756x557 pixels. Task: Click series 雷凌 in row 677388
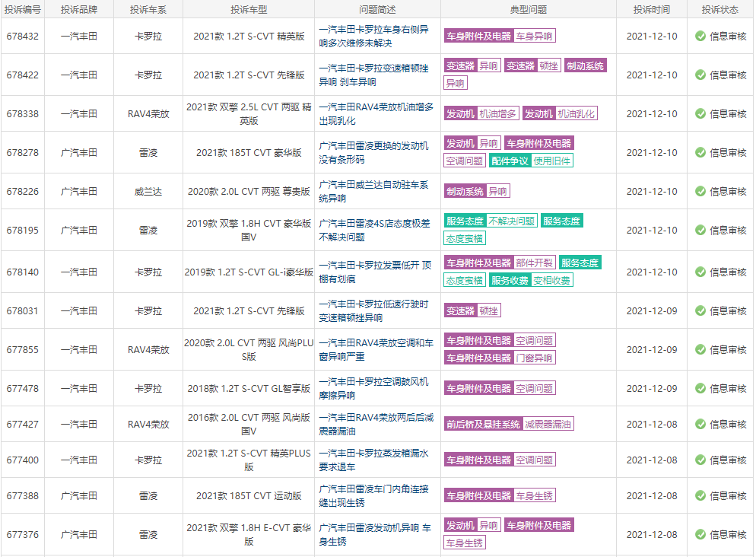click(148, 496)
